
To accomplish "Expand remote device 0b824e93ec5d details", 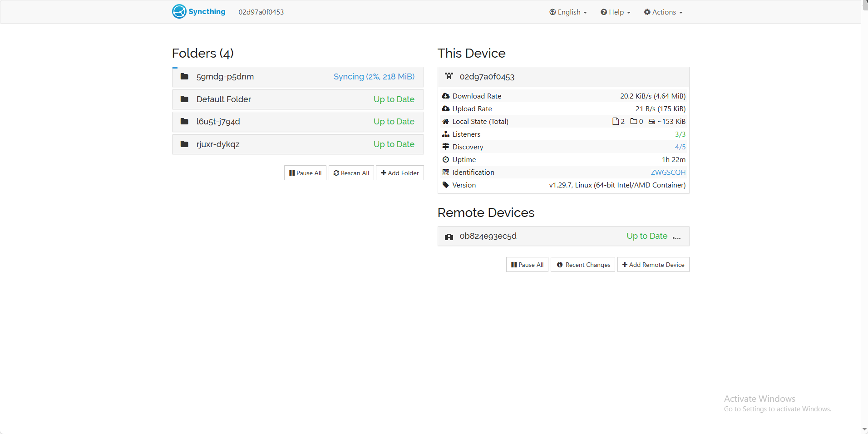I will 563,236.
